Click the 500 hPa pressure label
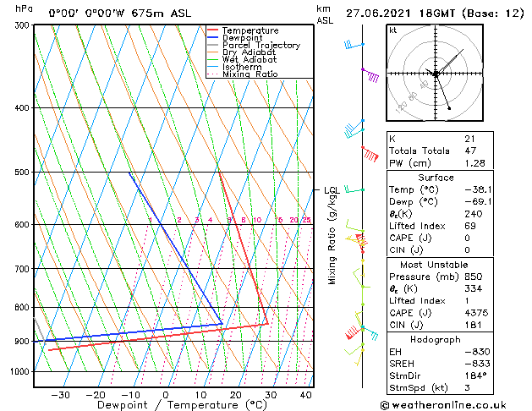532x411 pixels. click(x=24, y=173)
